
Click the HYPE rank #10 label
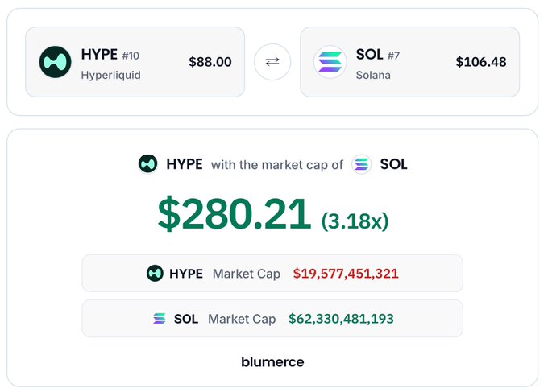[x=131, y=56]
